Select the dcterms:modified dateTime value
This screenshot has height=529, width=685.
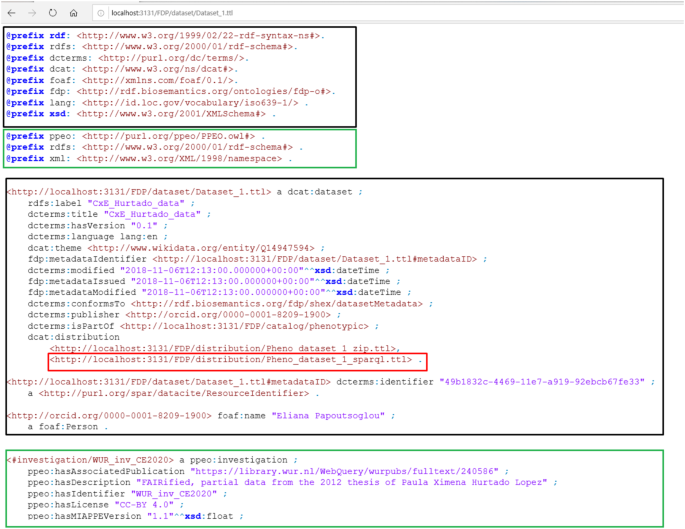click(x=250, y=270)
